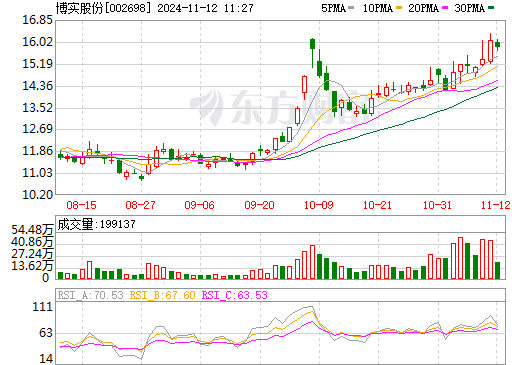Click the timestamp 2024-11-12 11:27

205,8
